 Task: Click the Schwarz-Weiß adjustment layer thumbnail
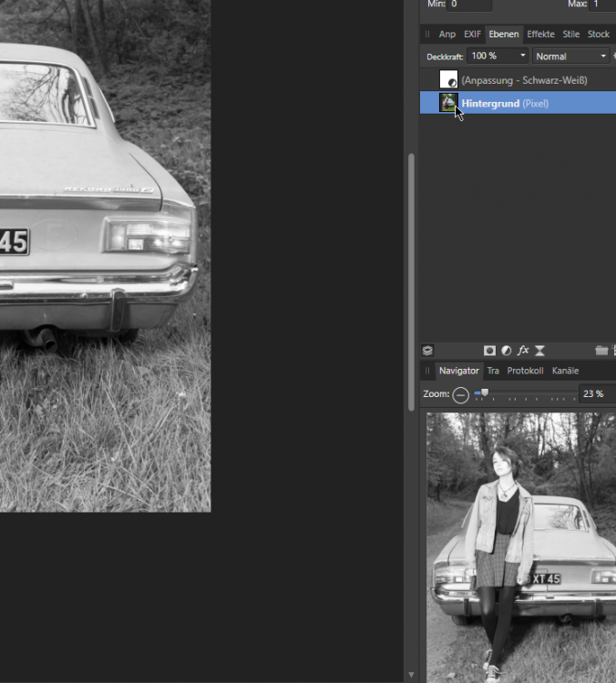(448, 80)
